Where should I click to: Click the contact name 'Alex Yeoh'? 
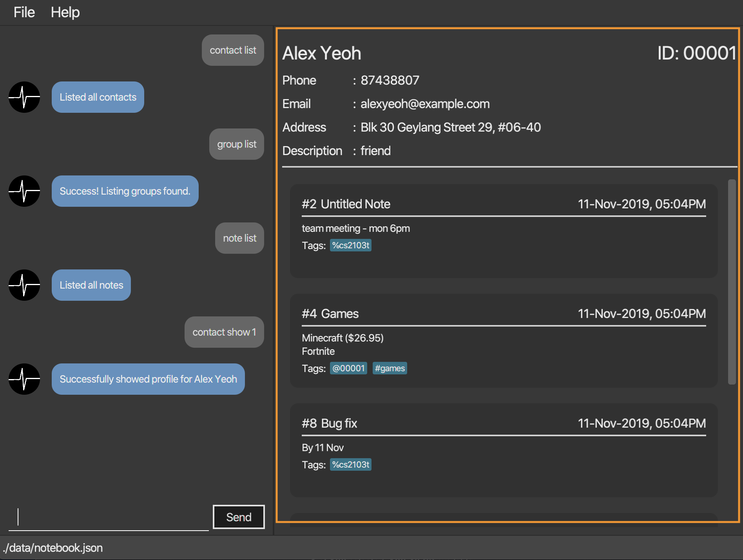[322, 53]
